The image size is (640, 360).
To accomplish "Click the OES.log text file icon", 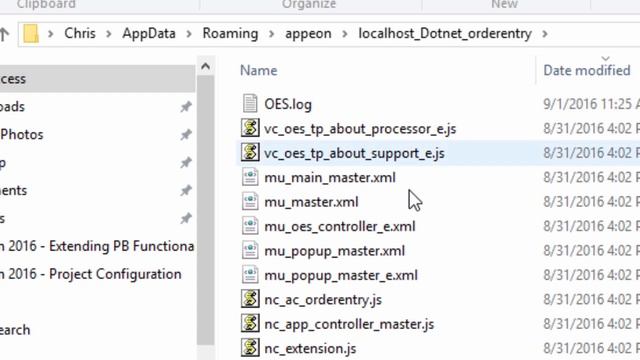I will pyautogui.click(x=250, y=103).
